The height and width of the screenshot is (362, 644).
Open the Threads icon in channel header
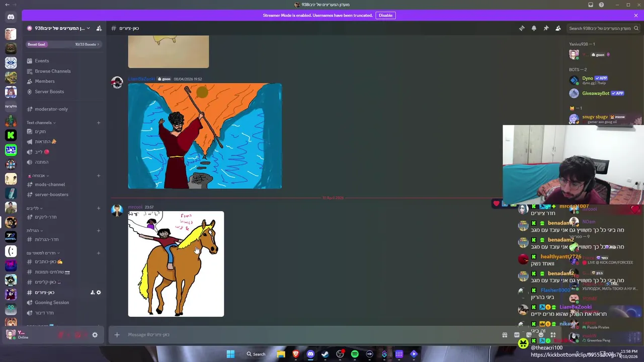pyautogui.click(x=522, y=28)
